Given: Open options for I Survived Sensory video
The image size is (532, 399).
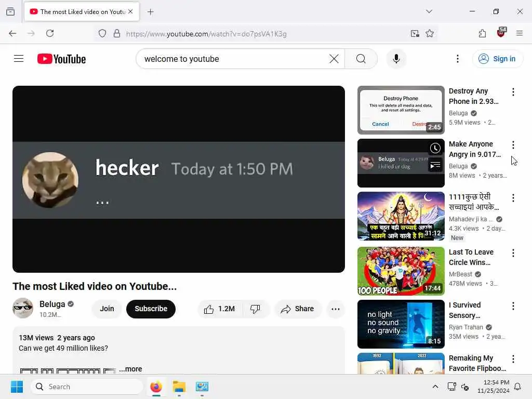Looking at the screenshot, I should 513,305.
